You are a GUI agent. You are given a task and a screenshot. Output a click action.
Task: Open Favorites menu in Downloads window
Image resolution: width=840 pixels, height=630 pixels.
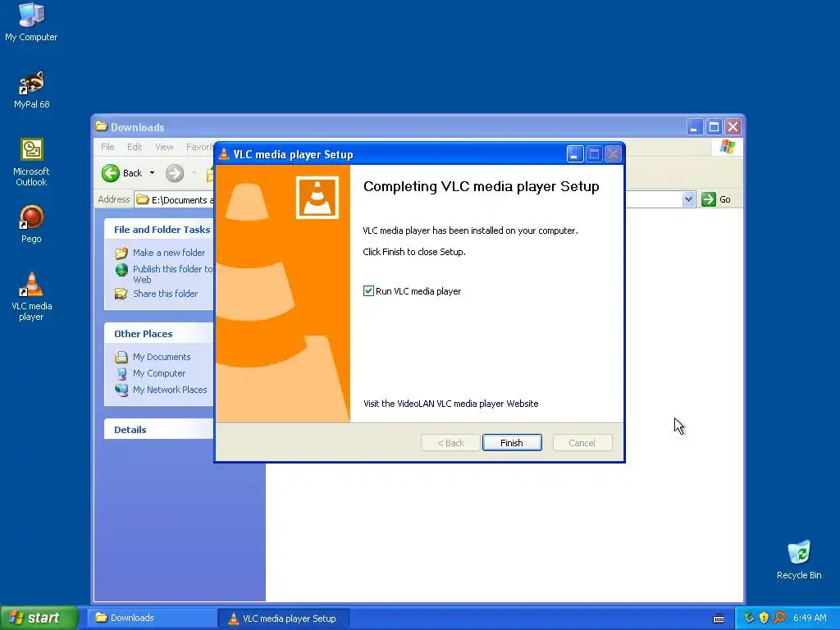point(200,147)
